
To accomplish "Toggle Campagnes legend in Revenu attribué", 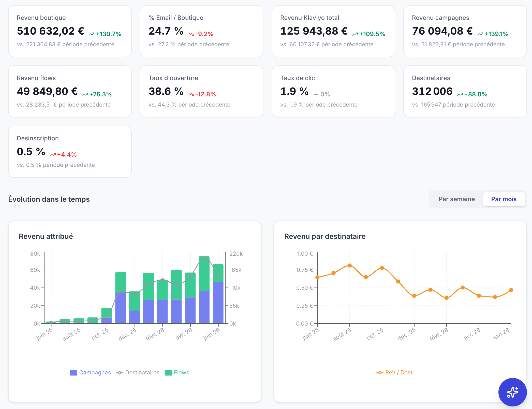I will [91, 373].
